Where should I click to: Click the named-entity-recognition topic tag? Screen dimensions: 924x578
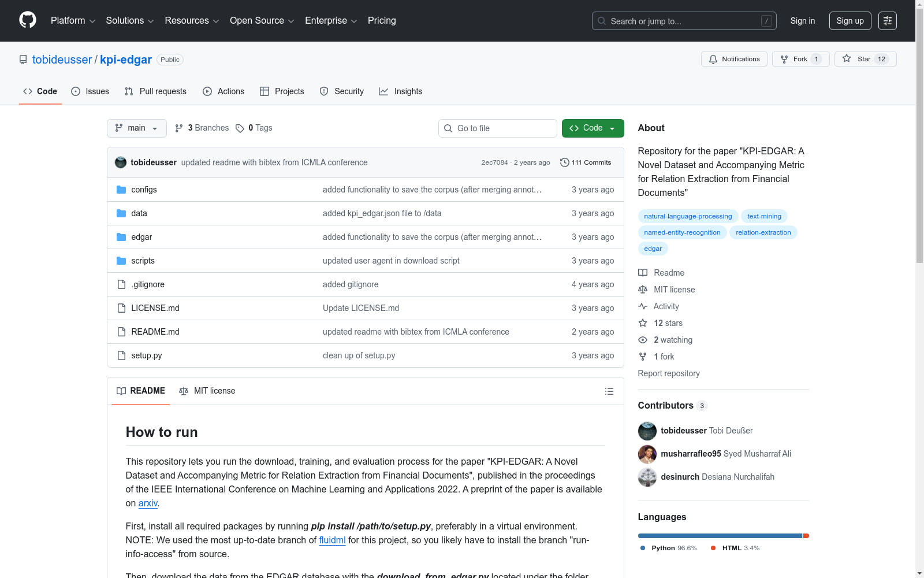click(x=682, y=232)
